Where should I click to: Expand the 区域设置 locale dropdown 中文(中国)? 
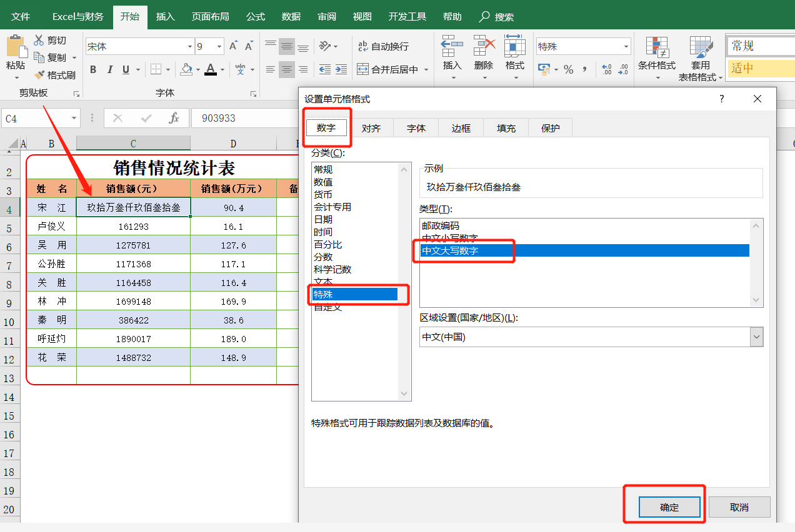point(756,337)
